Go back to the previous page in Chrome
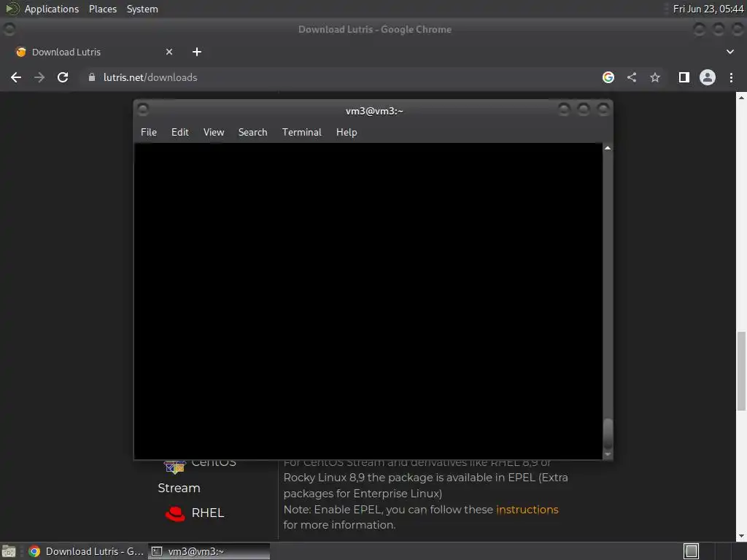Image resolution: width=747 pixels, height=560 pixels. click(x=16, y=77)
